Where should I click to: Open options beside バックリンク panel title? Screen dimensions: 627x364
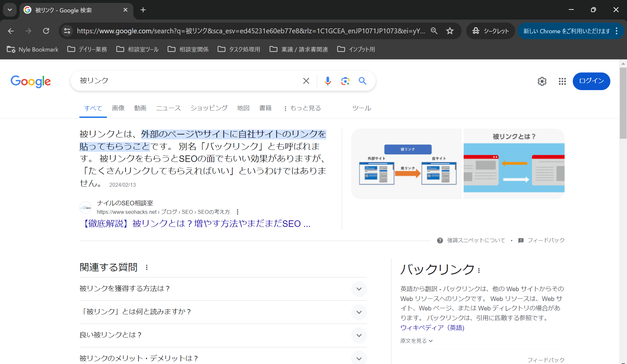tap(479, 271)
